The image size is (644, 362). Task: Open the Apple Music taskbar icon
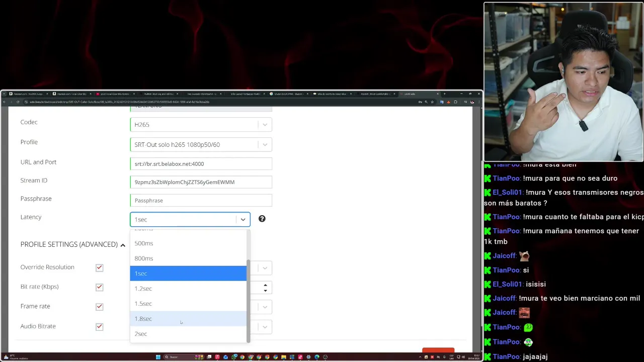(x=217, y=357)
